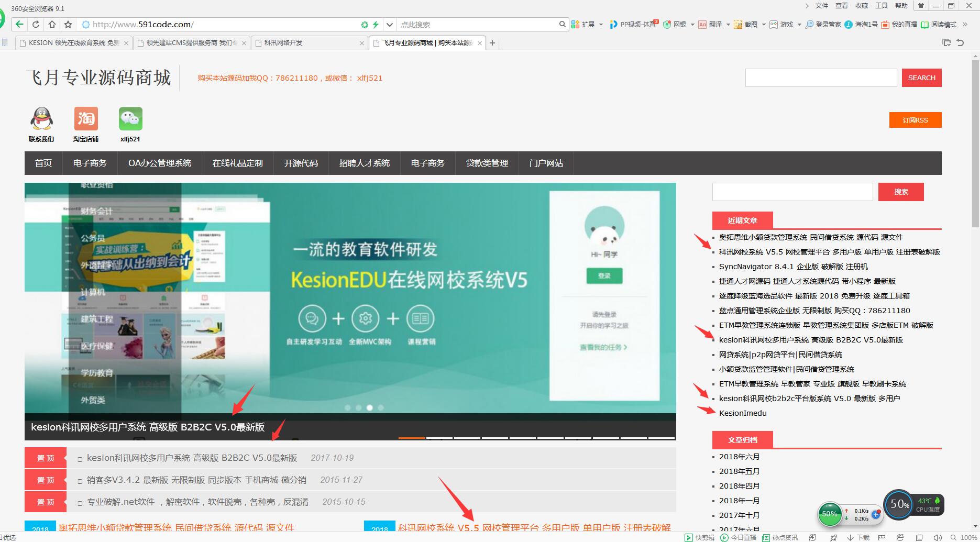Click the red SEARCH button

click(x=921, y=78)
